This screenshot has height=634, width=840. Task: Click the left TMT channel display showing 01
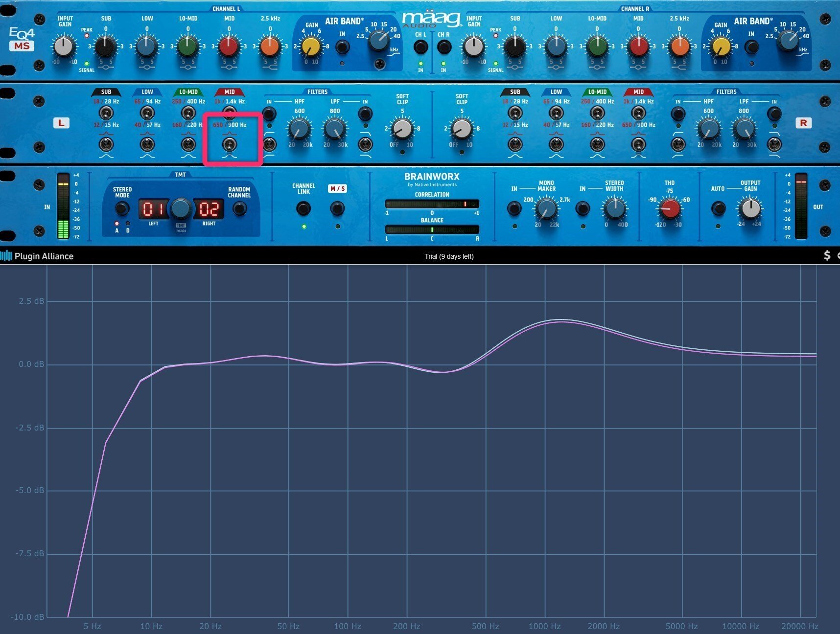[x=153, y=209]
